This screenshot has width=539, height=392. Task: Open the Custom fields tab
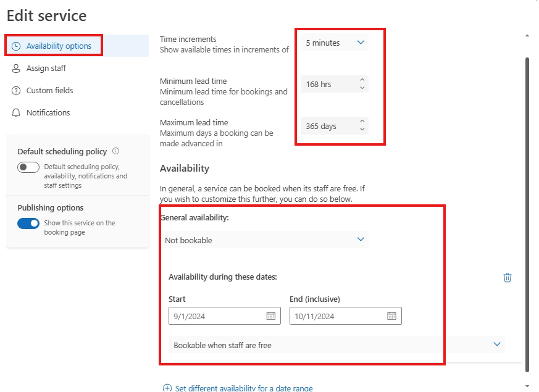tap(77, 90)
